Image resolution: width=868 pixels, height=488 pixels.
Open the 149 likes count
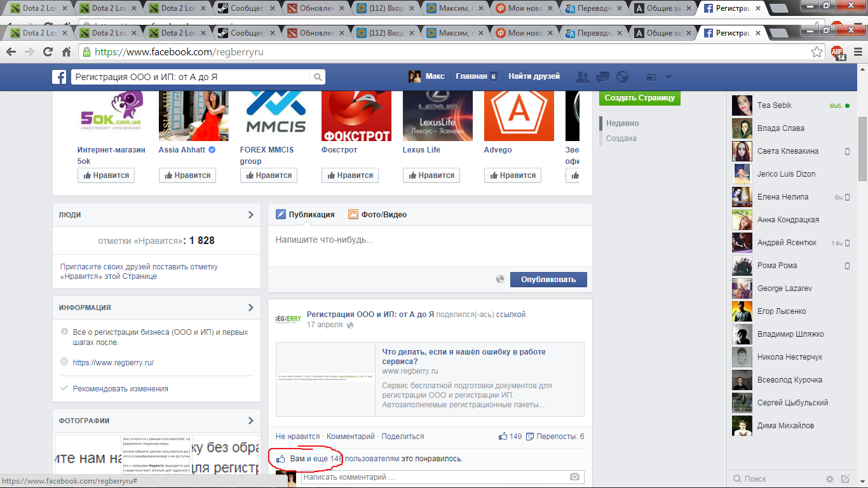click(510, 437)
